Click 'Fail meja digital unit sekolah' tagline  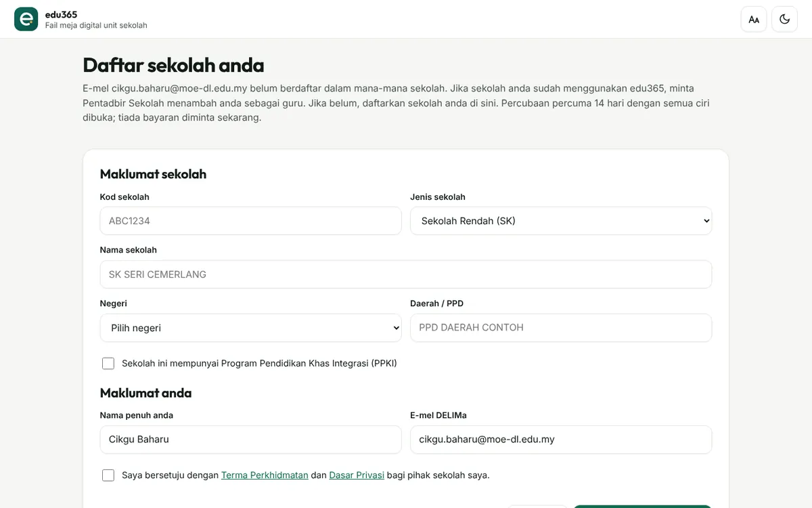[96, 26]
